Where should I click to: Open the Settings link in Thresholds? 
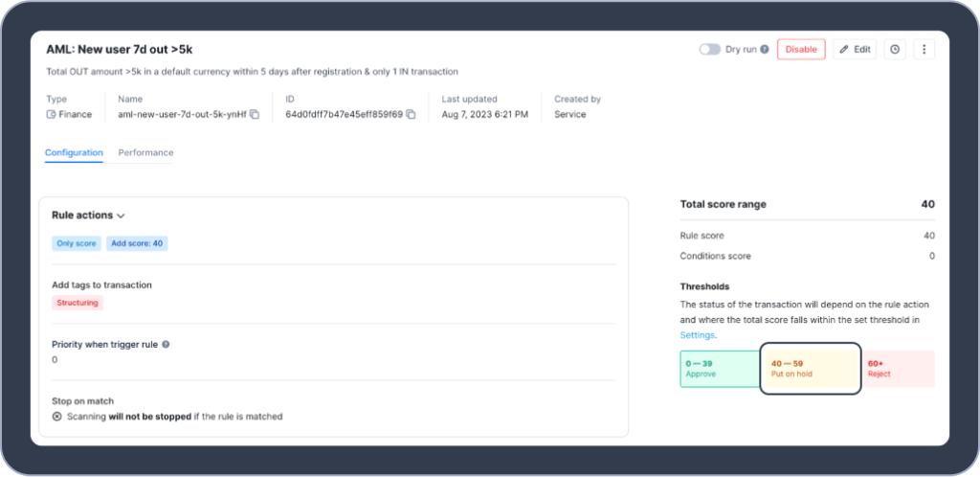point(697,335)
